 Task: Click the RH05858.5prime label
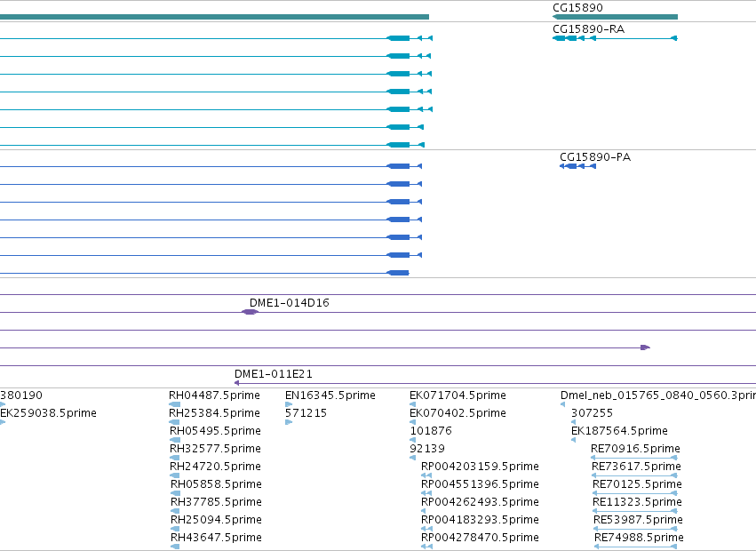pyautogui.click(x=216, y=484)
